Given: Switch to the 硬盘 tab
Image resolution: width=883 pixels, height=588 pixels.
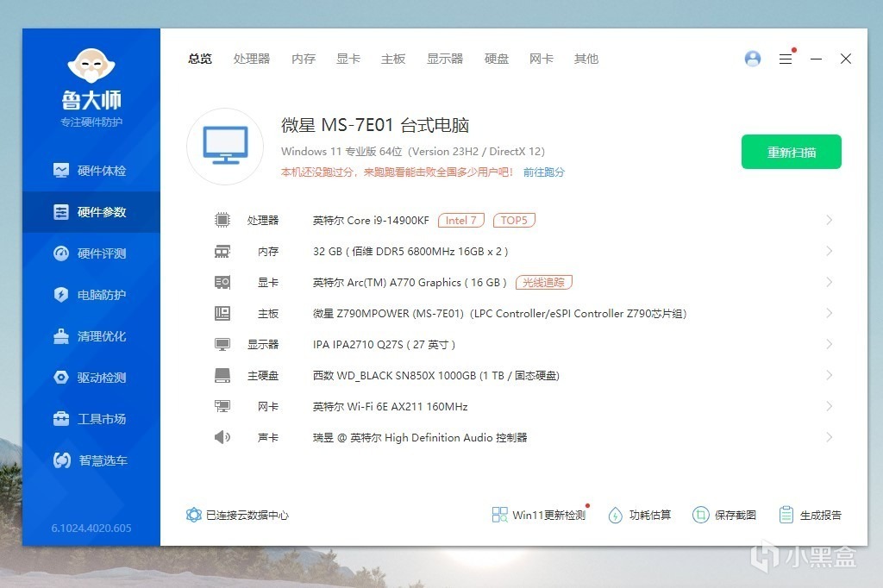Looking at the screenshot, I should point(496,59).
